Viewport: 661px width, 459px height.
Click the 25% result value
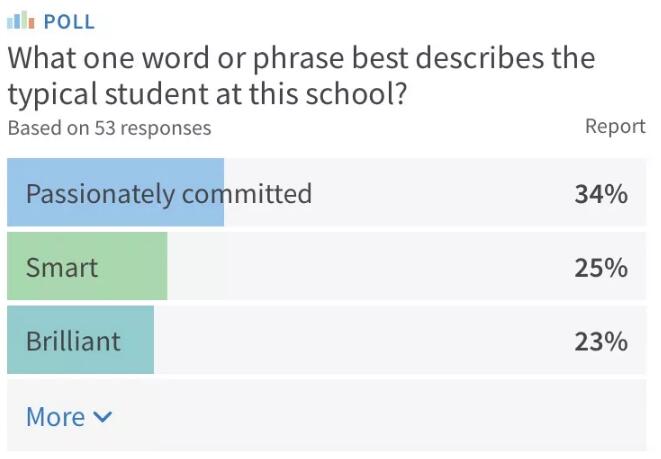(600, 268)
